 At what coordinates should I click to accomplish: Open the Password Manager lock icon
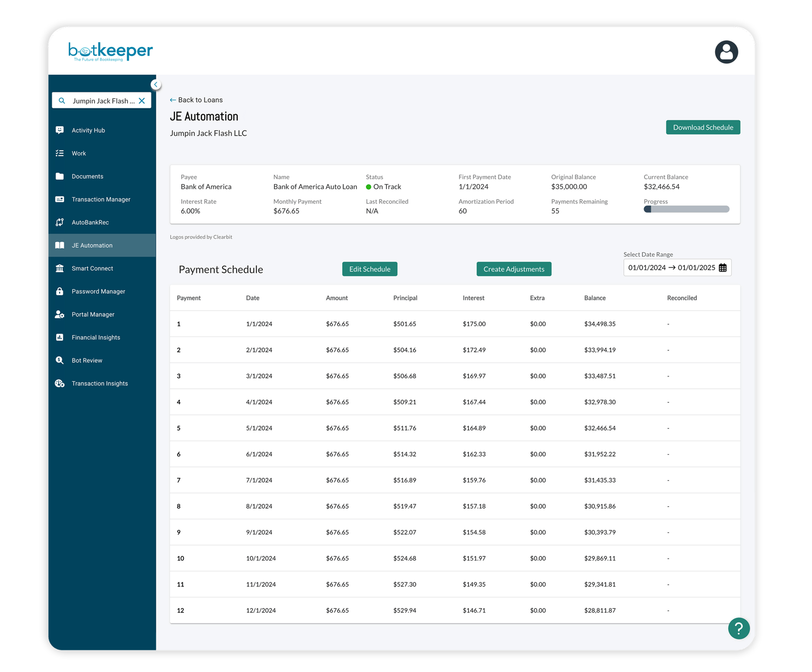pos(60,291)
